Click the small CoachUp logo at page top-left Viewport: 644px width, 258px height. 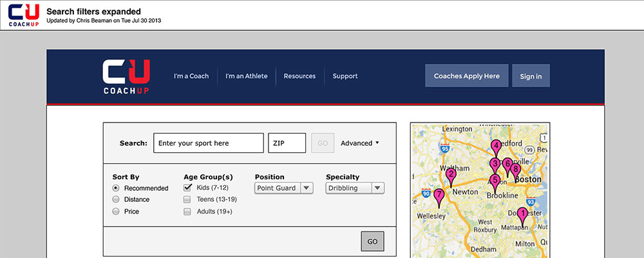[x=24, y=15]
